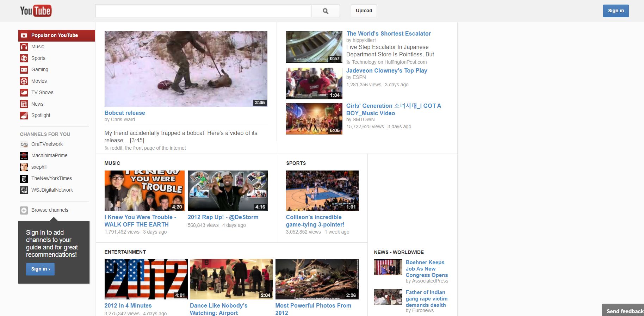Viewport: 644px width, 316px height.
Task: Open the Music category in sidebar
Action: pyautogui.click(x=38, y=47)
